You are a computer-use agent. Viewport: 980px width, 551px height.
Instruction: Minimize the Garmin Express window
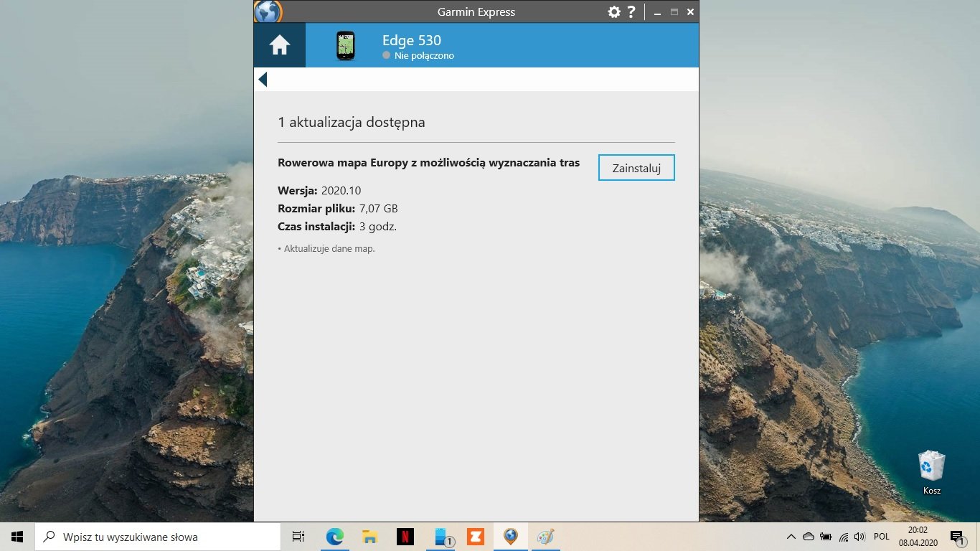tap(657, 12)
